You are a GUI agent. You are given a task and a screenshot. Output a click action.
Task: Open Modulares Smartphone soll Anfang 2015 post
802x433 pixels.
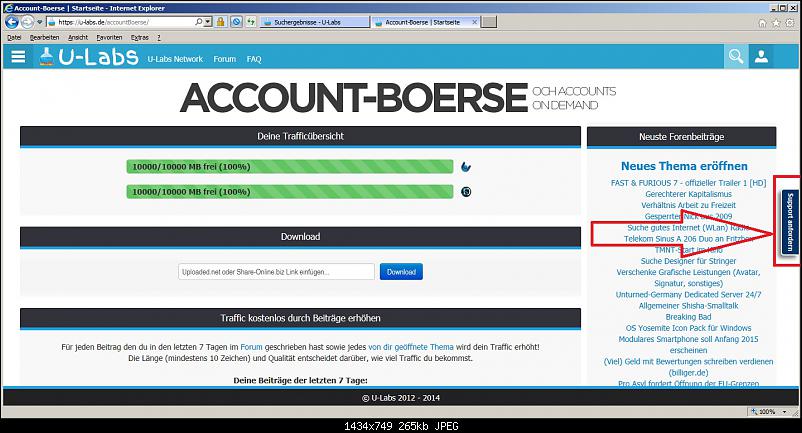click(x=688, y=345)
